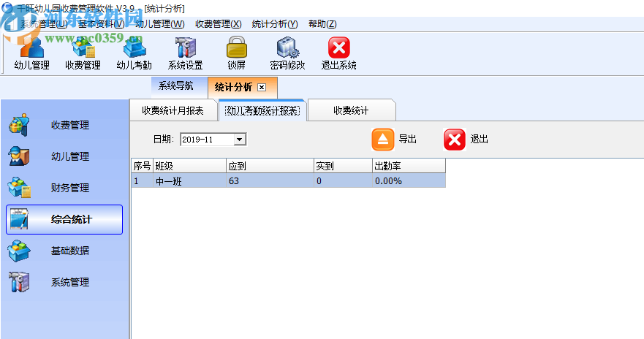Switch to 幼儿考勤统计报表 tab

tap(263, 110)
